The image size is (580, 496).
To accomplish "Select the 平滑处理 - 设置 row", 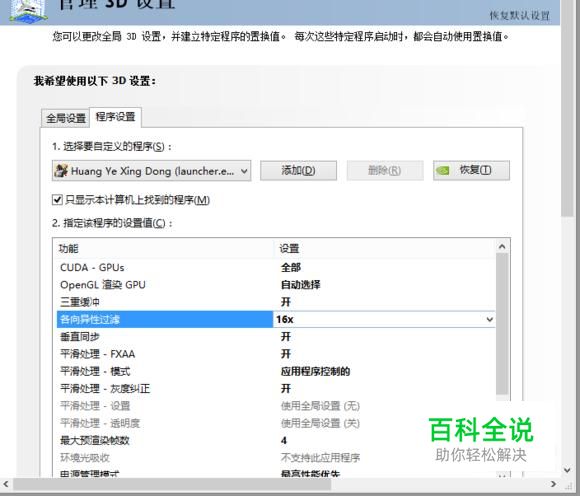I will [276, 406].
